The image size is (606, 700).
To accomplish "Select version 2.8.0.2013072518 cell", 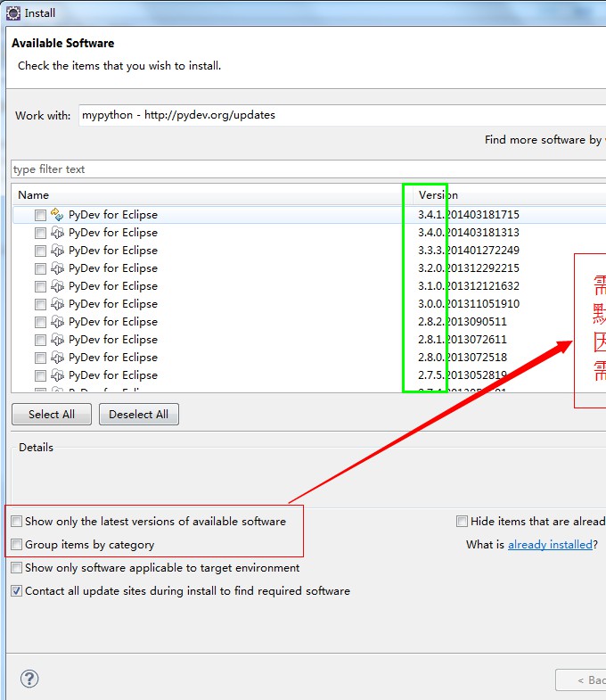I will click(x=463, y=358).
